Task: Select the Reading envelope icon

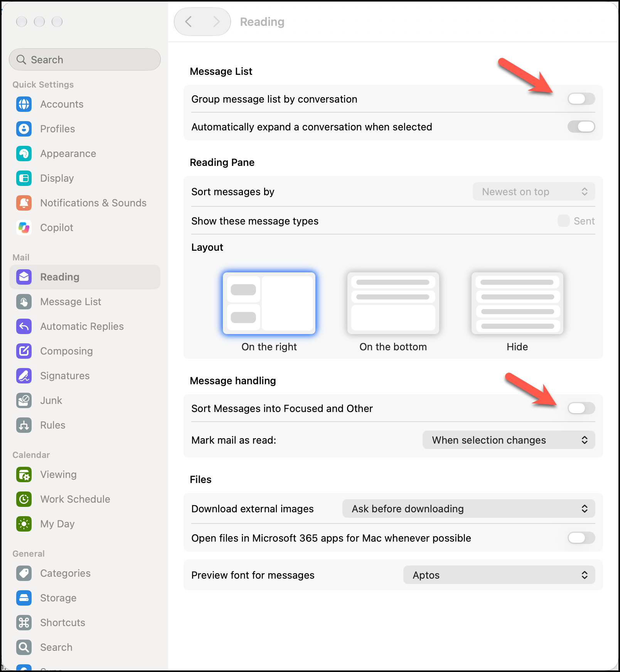Action: click(x=24, y=277)
